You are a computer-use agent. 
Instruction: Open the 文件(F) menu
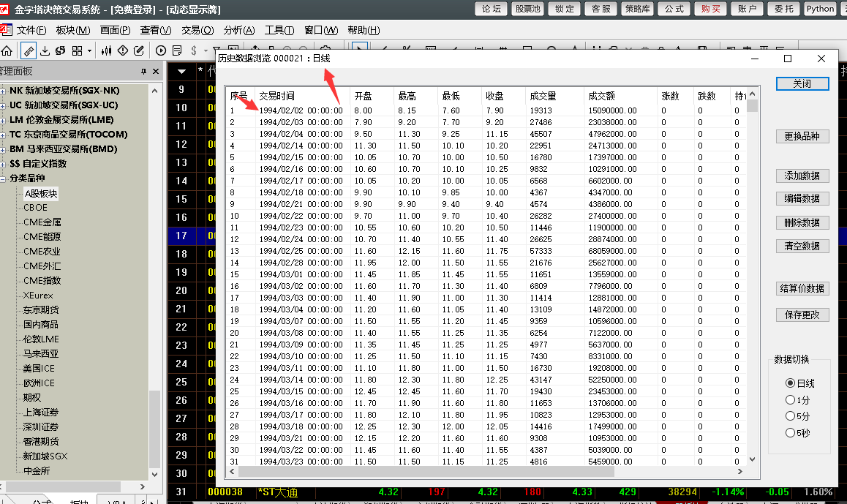click(x=31, y=30)
